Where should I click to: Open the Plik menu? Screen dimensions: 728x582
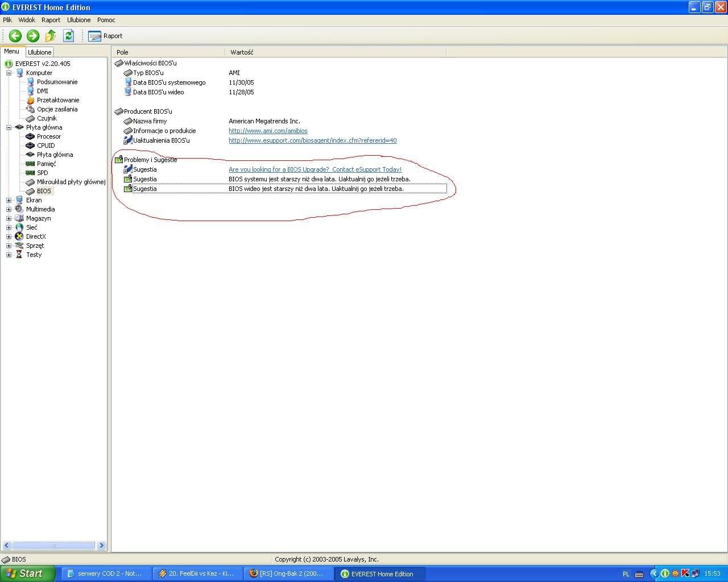[7, 20]
